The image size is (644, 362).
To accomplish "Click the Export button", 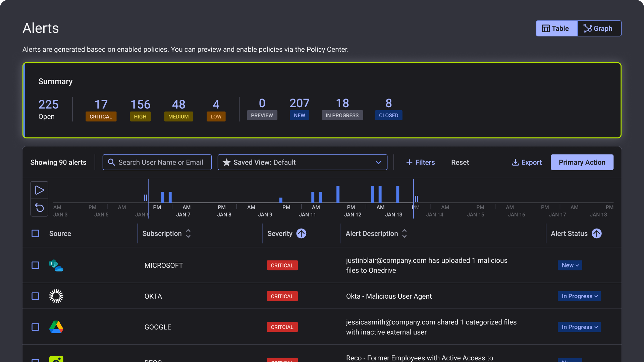I will (527, 162).
